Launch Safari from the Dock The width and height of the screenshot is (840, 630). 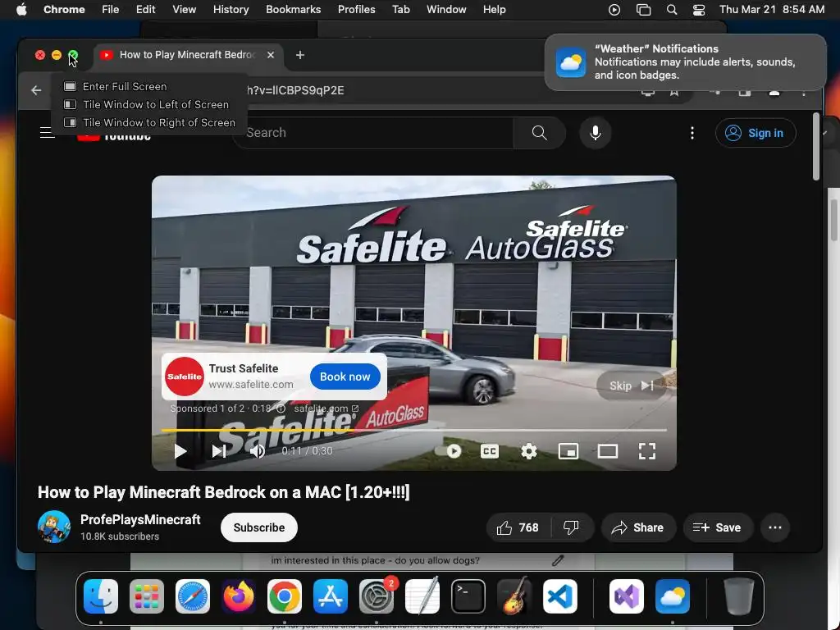pyautogui.click(x=192, y=596)
